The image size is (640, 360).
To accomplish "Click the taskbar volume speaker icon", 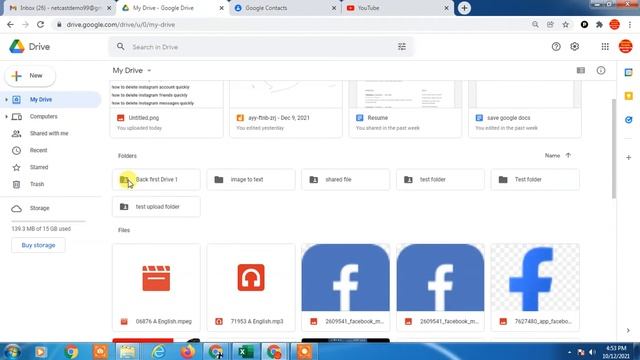I will [x=592, y=352].
